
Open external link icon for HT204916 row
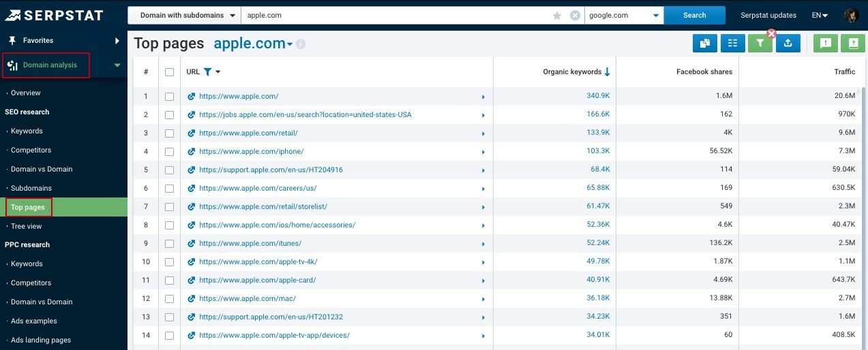192,170
